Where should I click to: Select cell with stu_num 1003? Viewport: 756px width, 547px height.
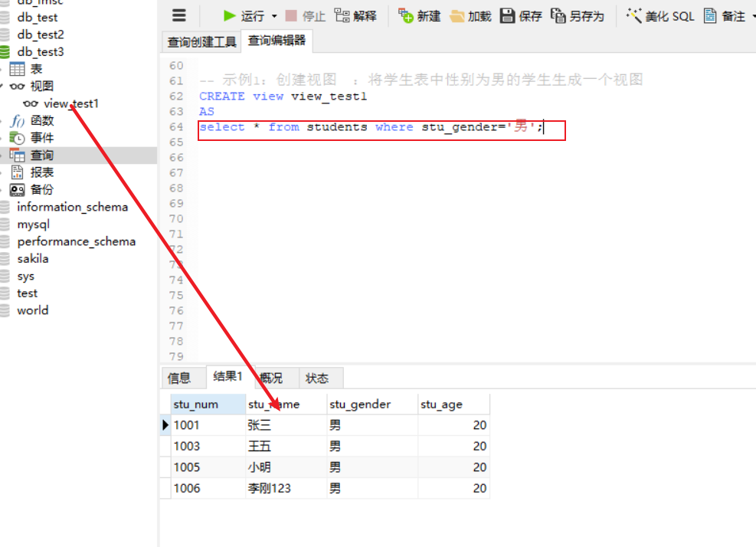pos(208,446)
